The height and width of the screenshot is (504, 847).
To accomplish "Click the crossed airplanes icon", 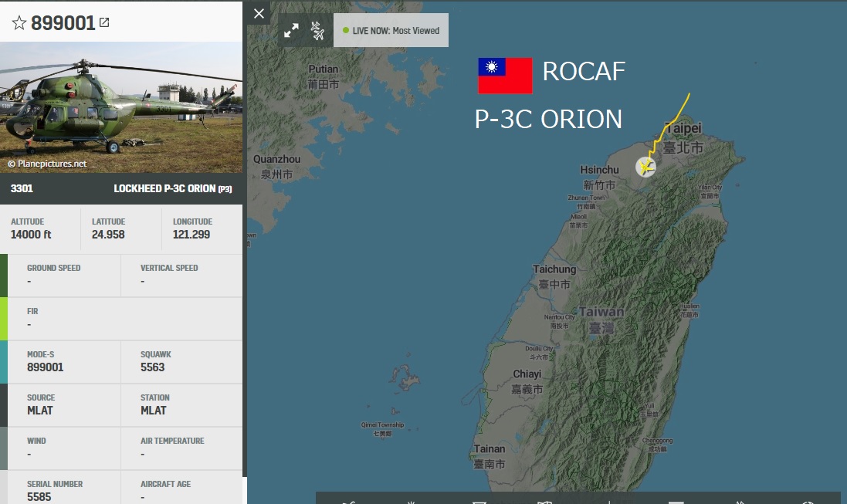I will 317,31.
